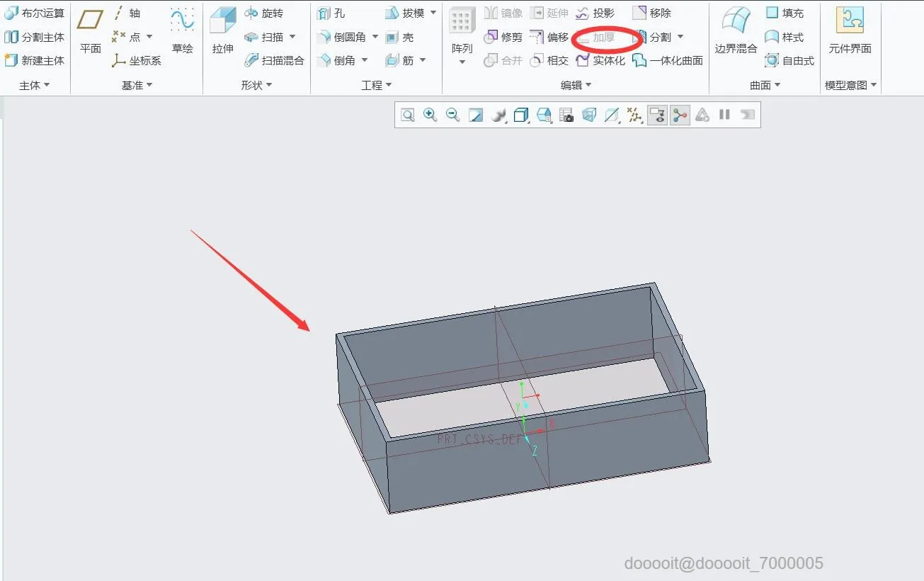The height and width of the screenshot is (581, 924).
Task: Select the 移除 remove tool
Action: tap(651, 13)
